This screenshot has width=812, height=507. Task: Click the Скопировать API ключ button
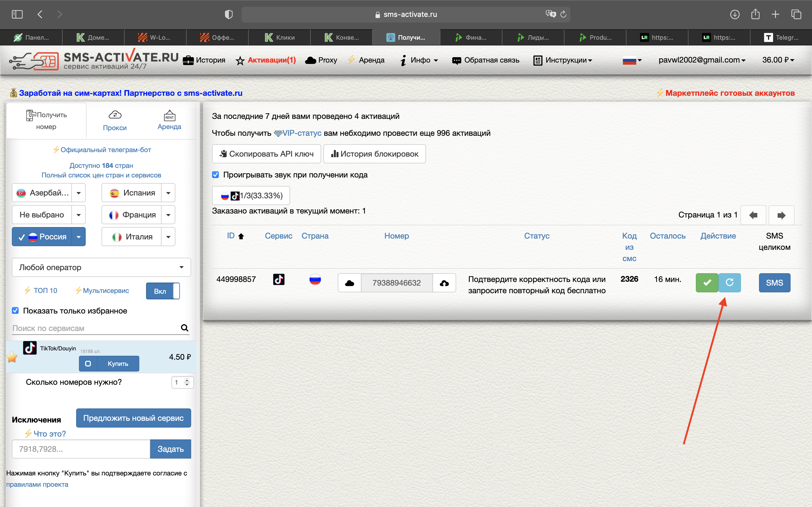(266, 154)
